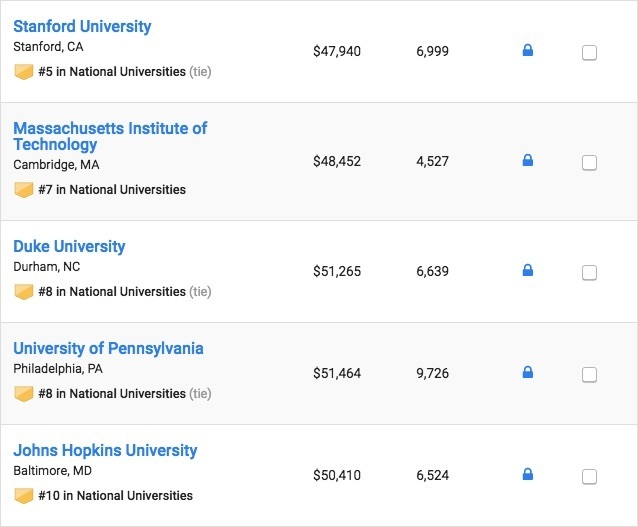This screenshot has width=638, height=527.
Task: Click the gold ranking badge in Penn's row
Action: pyautogui.click(x=24, y=393)
